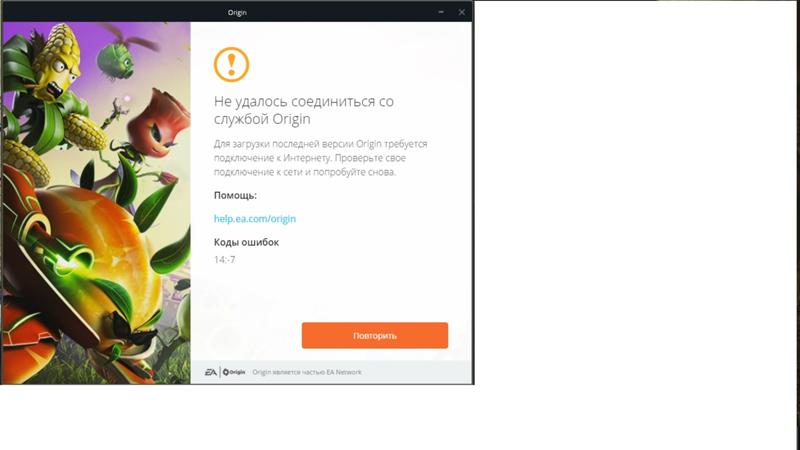
Task: Click the small fairy figure in artwork
Action: coord(116,113)
